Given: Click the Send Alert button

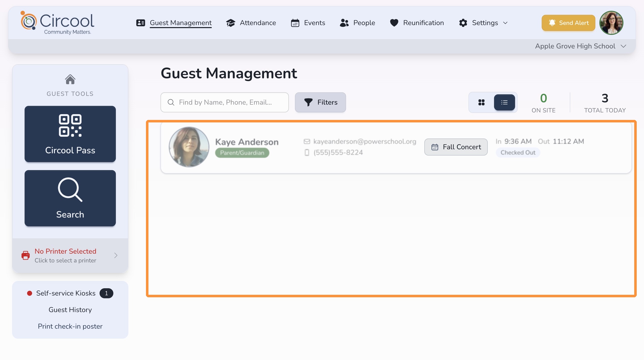Looking at the screenshot, I should click(x=568, y=23).
